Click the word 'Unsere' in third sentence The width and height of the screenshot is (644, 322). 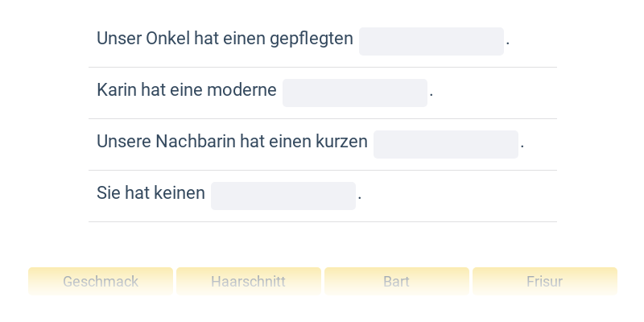pos(123,142)
